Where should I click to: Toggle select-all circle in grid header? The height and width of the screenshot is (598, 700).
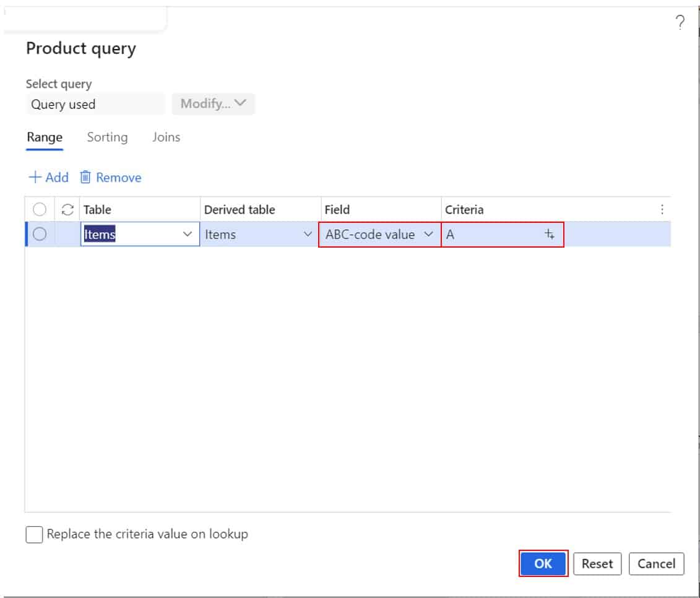click(40, 210)
